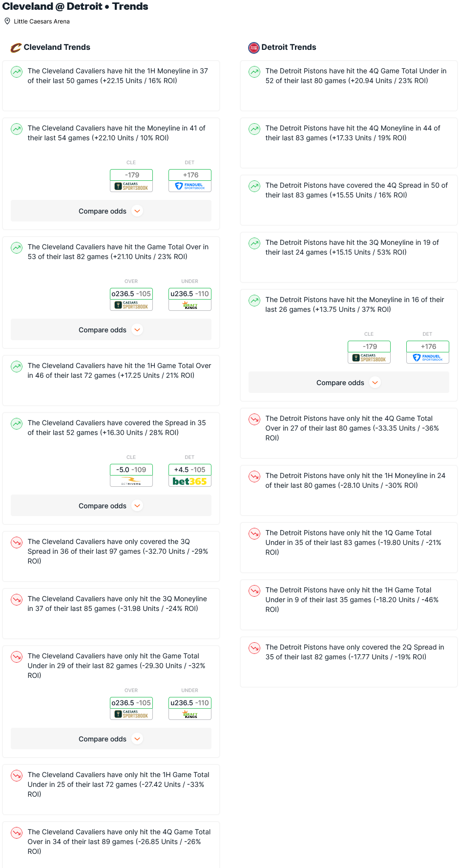The height and width of the screenshot is (868, 460).
Task: Click green trend icon beside Cleveland 1H Moneyline
Action: [x=17, y=72]
